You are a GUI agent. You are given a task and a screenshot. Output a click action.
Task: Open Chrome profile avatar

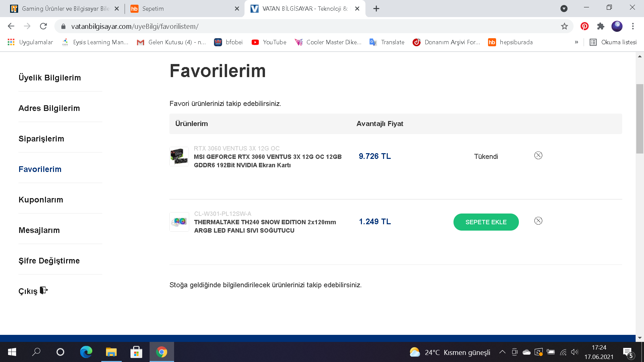[617, 26]
